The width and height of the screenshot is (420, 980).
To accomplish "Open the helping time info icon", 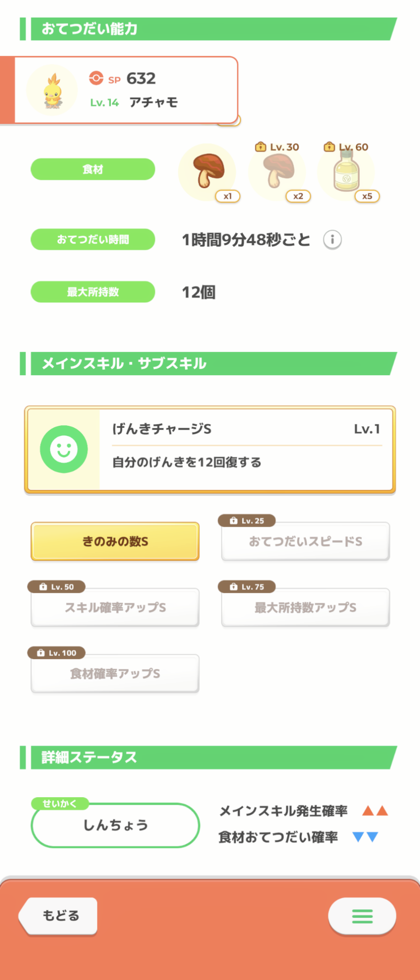I will (x=332, y=240).
